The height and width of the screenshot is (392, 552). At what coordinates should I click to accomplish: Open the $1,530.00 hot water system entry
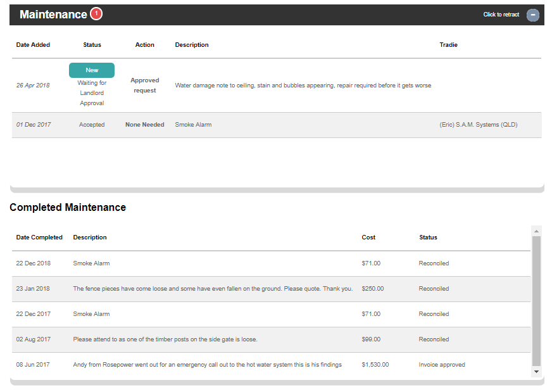tap(271, 365)
